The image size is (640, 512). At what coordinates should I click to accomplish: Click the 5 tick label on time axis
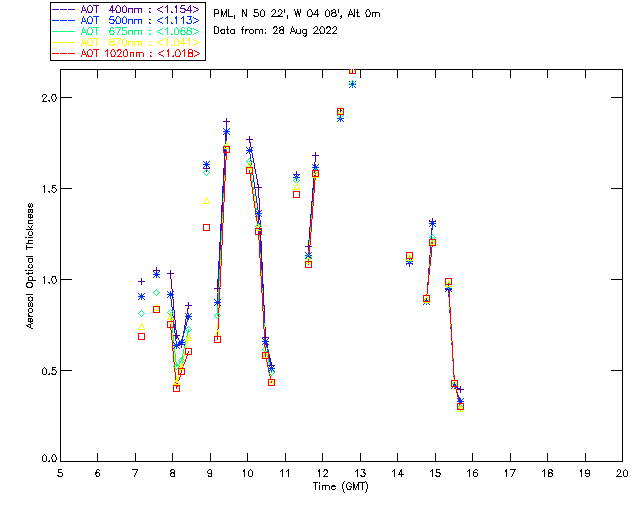(60, 473)
